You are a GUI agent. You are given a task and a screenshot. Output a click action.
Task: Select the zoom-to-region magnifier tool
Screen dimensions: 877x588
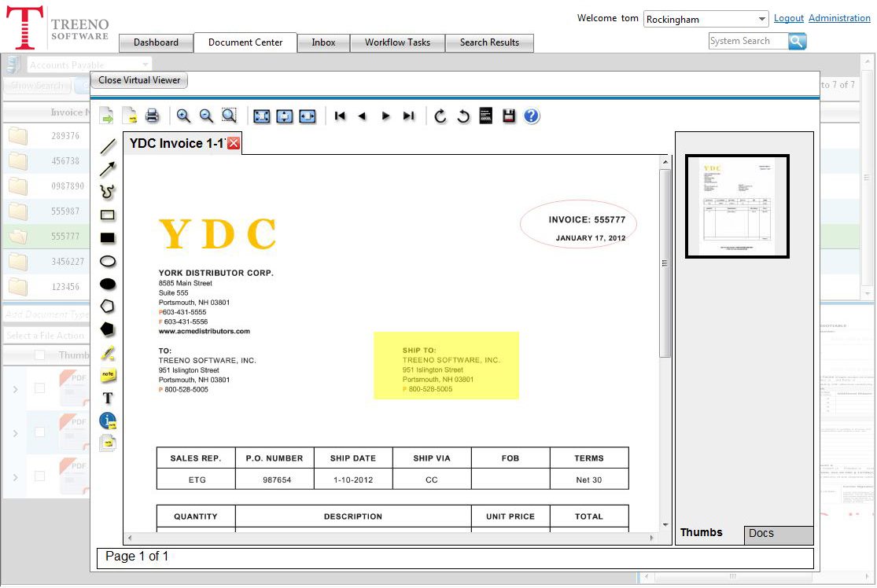coord(230,116)
